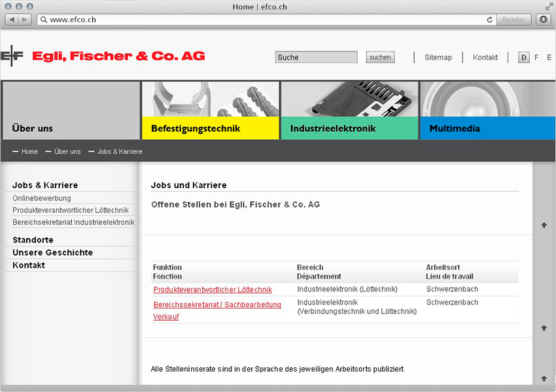Switch language to French F
The width and height of the screenshot is (556, 392).
click(536, 57)
